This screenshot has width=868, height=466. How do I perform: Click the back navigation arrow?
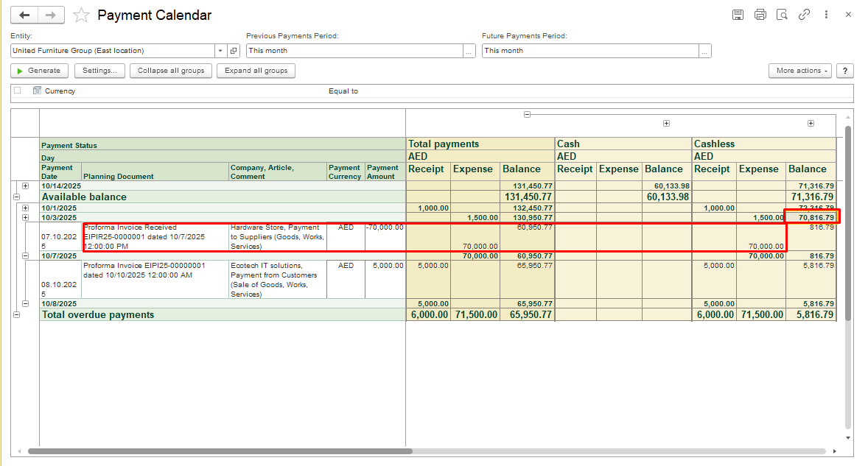click(x=25, y=15)
